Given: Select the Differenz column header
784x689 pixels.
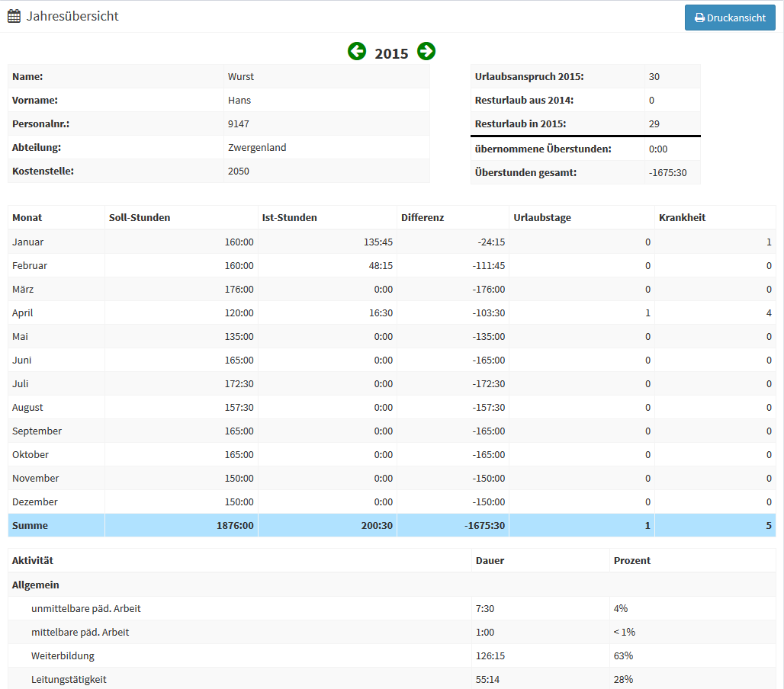Looking at the screenshot, I should click(423, 217).
